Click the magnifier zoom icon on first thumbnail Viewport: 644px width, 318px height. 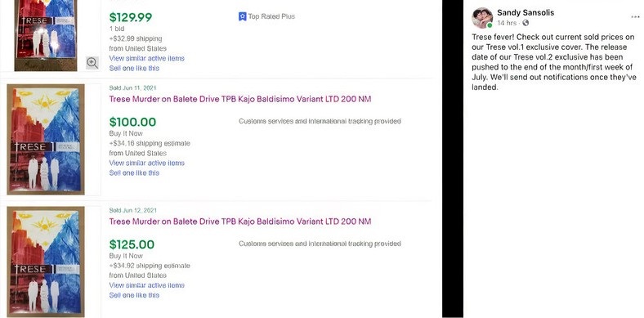92,63
